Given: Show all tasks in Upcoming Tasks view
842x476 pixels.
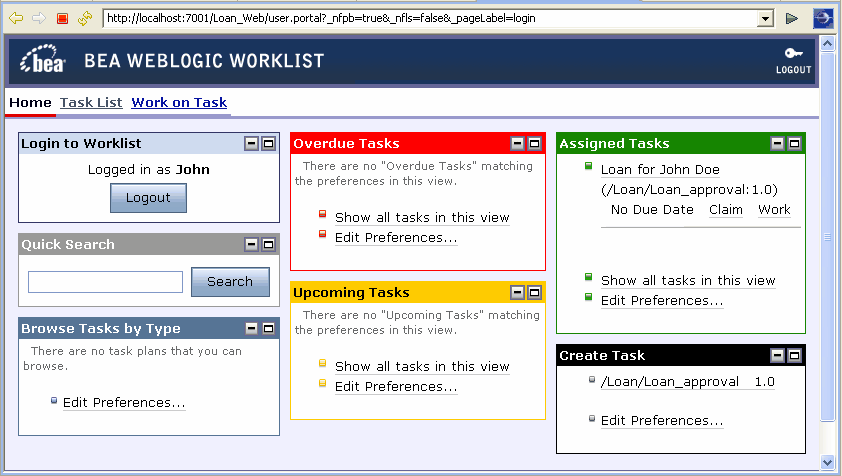Looking at the screenshot, I should click(x=422, y=366).
